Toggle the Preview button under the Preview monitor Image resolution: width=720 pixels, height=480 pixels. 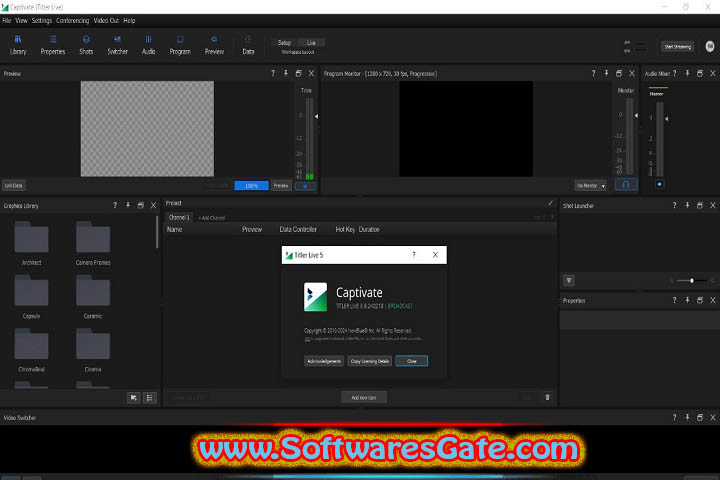(x=281, y=186)
